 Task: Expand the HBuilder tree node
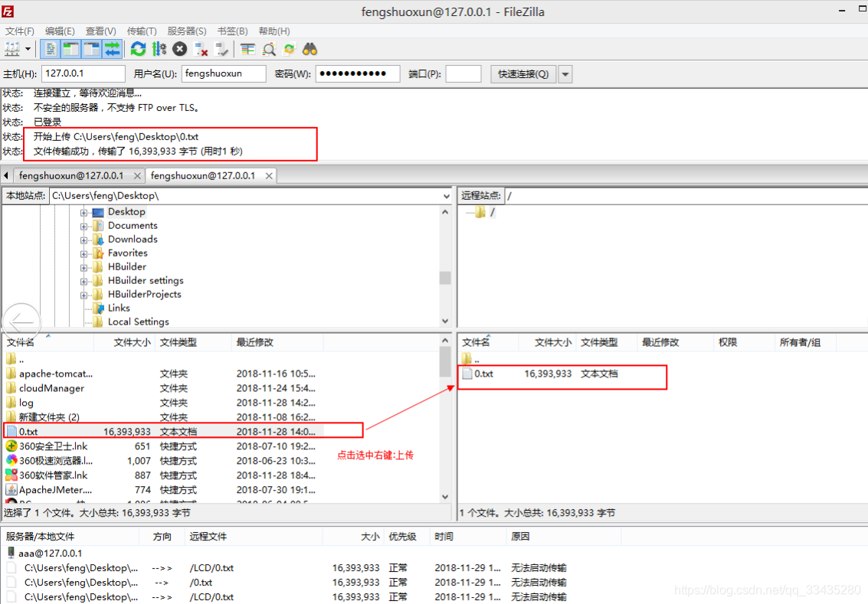coord(84,268)
